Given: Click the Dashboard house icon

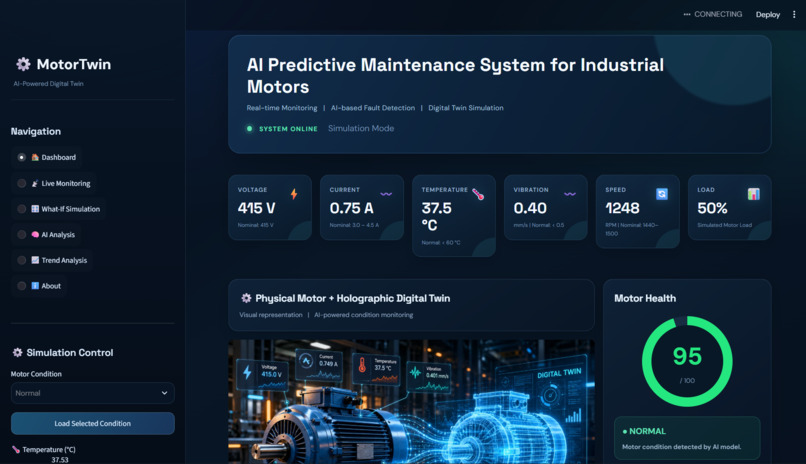Looking at the screenshot, I should (x=35, y=157).
